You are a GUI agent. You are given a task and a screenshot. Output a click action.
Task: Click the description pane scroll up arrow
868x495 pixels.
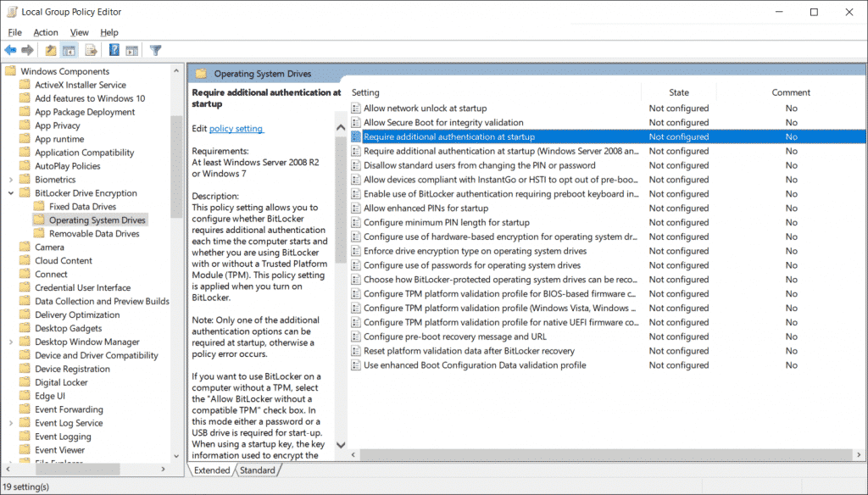coord(341,127)
